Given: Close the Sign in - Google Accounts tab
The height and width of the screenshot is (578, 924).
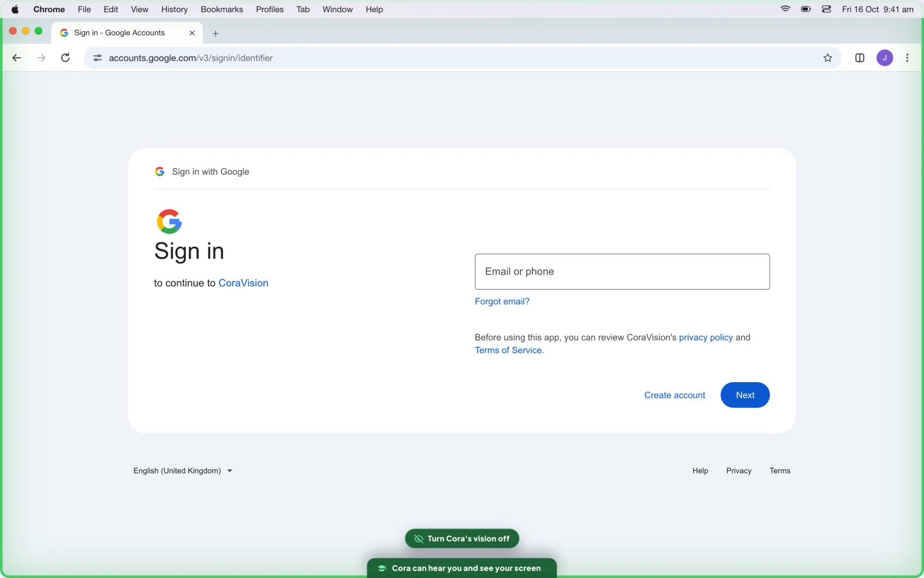Looking at the screenshot, I should coord(192,33).
